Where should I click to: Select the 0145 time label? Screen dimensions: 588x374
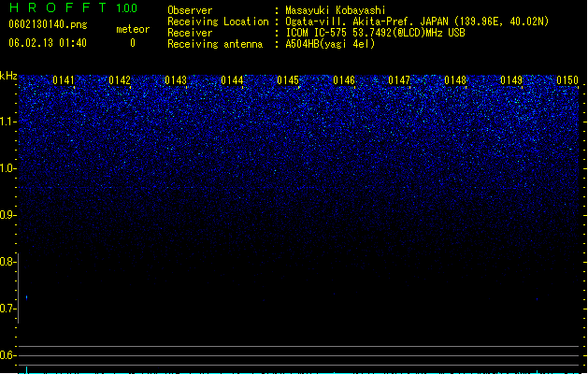288,80
